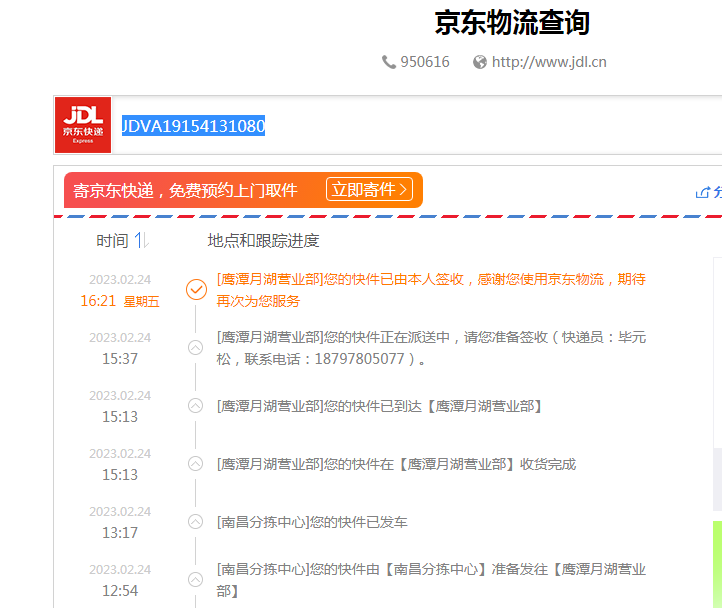
Task: Click the globe icon beside the website URL
Action: coord(480,62)
